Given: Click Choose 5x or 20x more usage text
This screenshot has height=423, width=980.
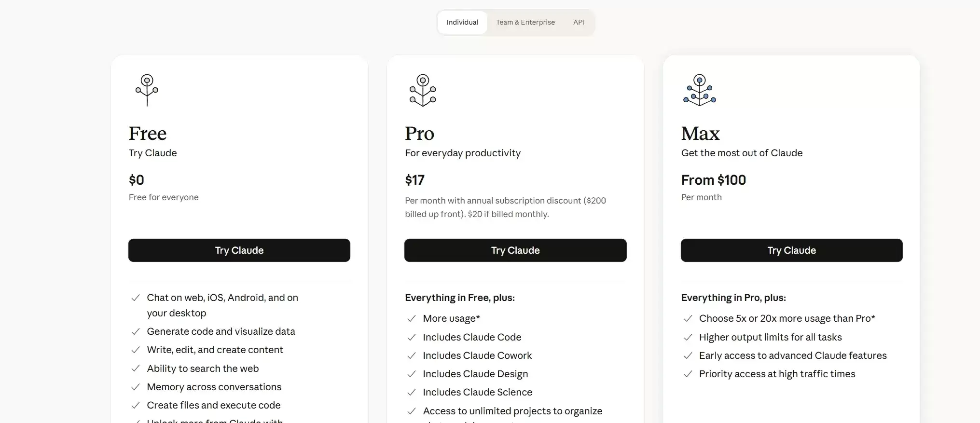Looking at the screenshot, I should (x=787, y=318).
